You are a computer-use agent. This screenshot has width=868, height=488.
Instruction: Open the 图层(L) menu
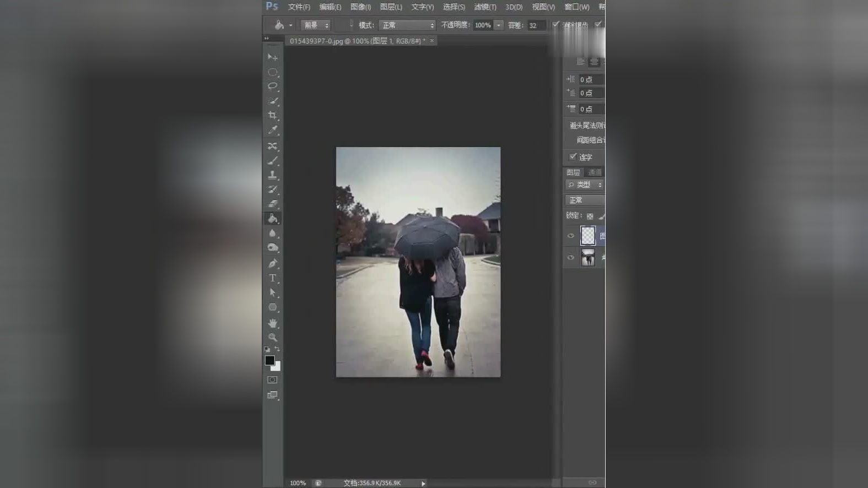pyautogui.click(x=391, y=7)
